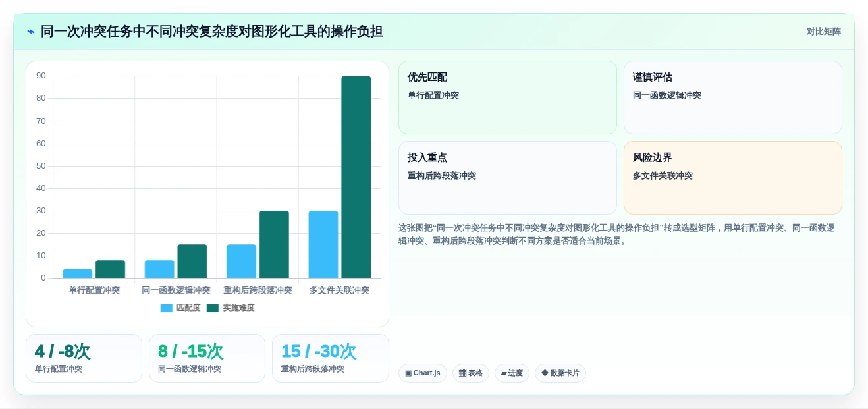The image size is (868, 409).
Task: Click the 同一函数逻辑冲突 x-axis label
Action: click(x=176, y=290)
